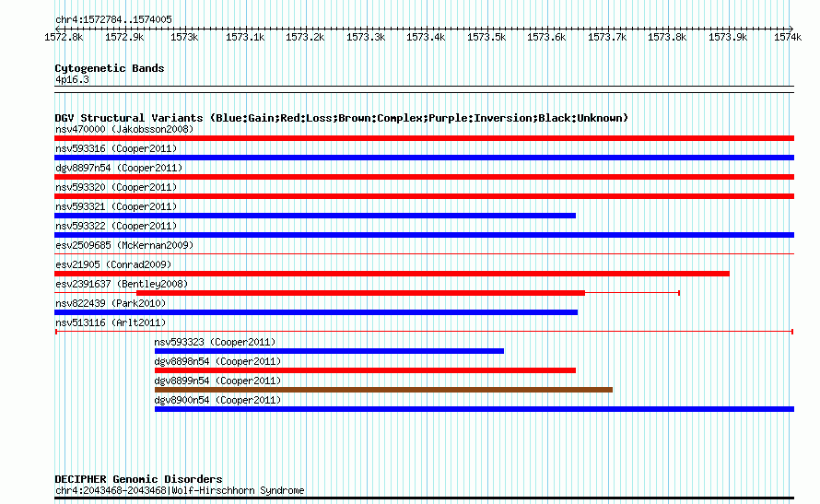Click the 1573.6k ruler tick label
Image resolution: width=820 pixels, height=504 pixels.
[546, 37]
